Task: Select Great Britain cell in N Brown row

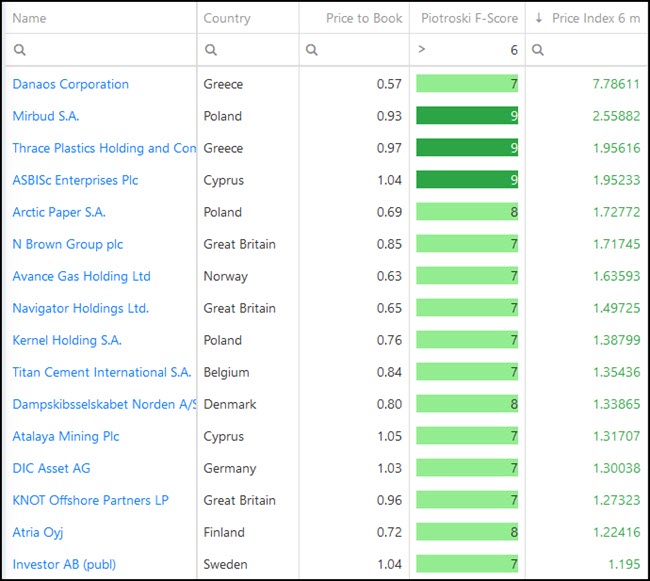Action: tap(239, 244)
